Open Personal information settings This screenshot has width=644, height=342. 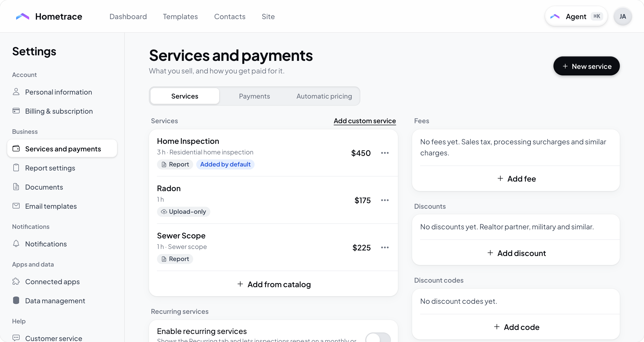click(x=62, y=92)
